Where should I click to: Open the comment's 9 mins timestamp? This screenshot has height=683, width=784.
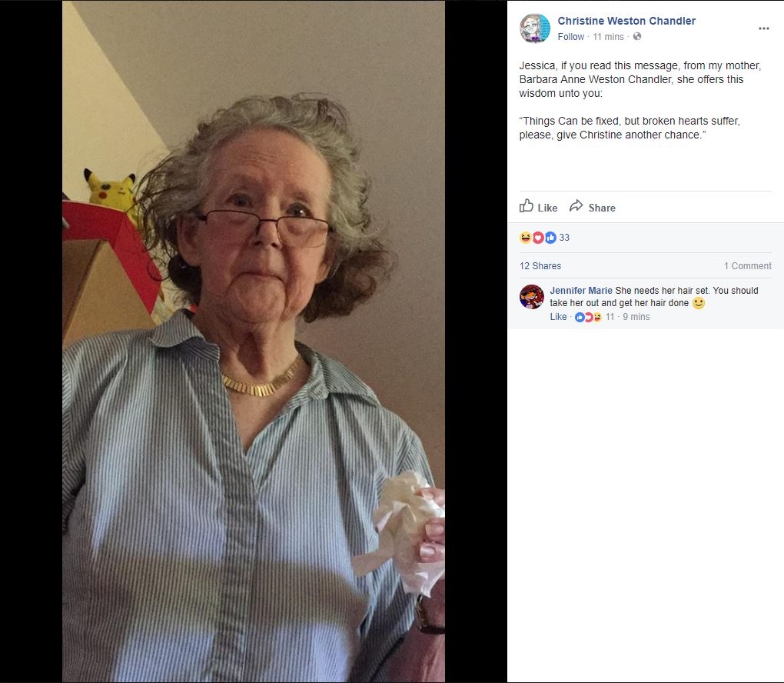point(636,317)
